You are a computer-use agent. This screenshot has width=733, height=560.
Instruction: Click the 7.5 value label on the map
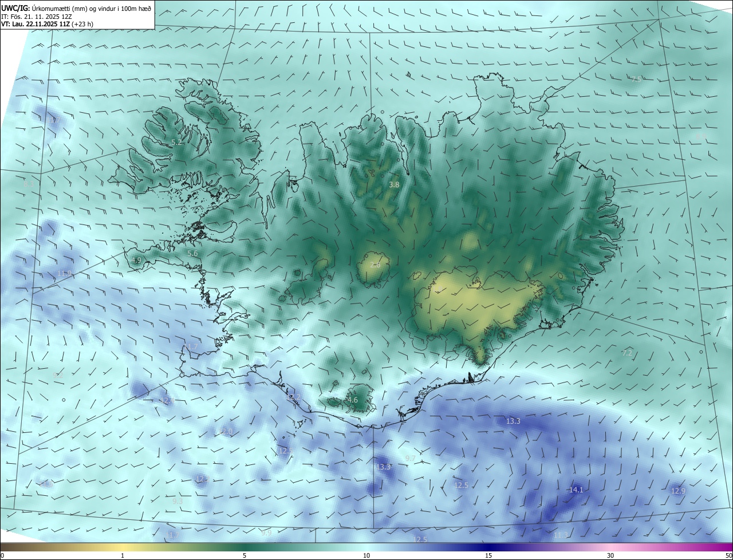point(636,79)
